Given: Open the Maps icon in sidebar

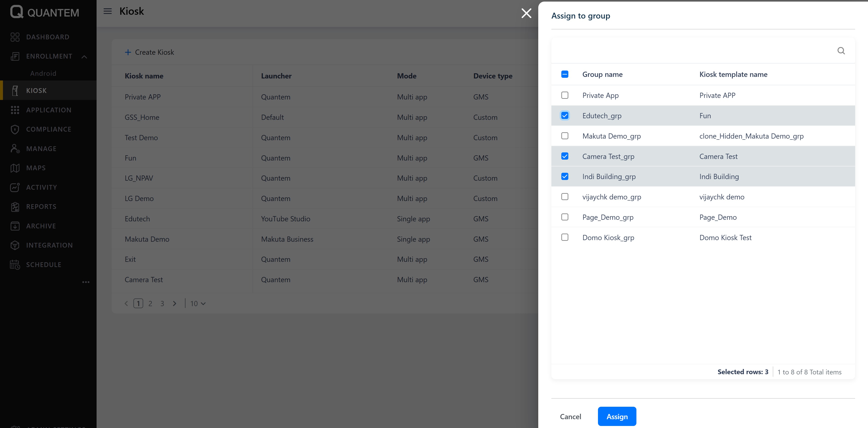Looking at the screenshot, I should (15, 168).
